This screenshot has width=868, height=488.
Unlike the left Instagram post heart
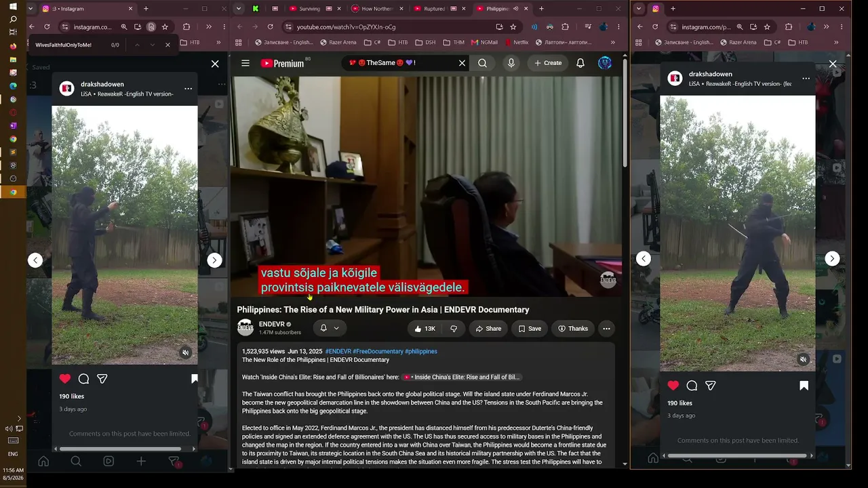point(65,379)
